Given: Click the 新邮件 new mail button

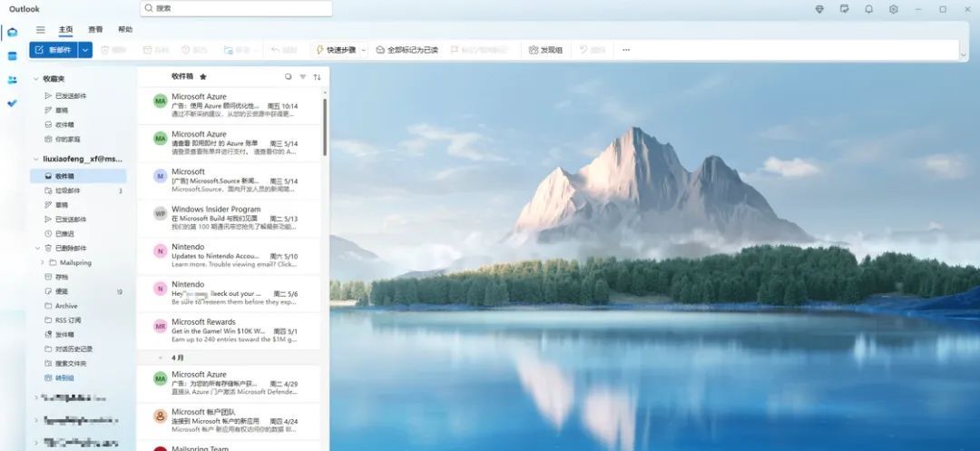Looking at the screenshot, I should point(54,50).
